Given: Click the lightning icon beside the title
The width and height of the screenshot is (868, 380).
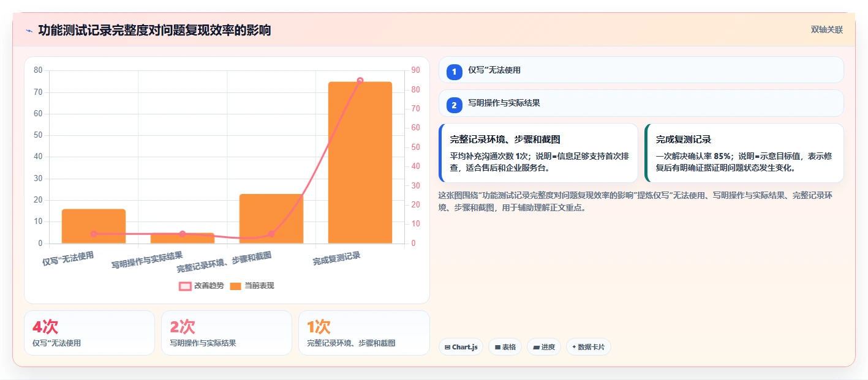Looking at the screenshot, I should (x=29, y=31).
